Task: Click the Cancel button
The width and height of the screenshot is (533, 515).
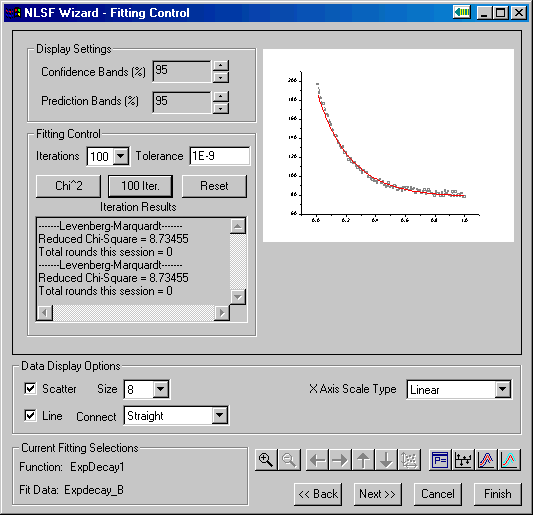Action: pyautogui.click(x=438, y=494)
